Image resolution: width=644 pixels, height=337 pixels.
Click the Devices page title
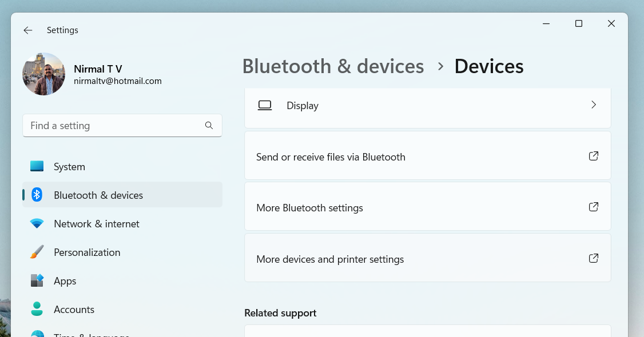click(489, 66)
